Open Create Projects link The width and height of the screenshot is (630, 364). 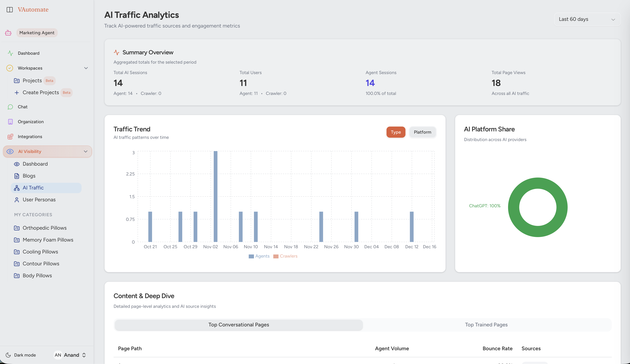[x=41, y=92]
